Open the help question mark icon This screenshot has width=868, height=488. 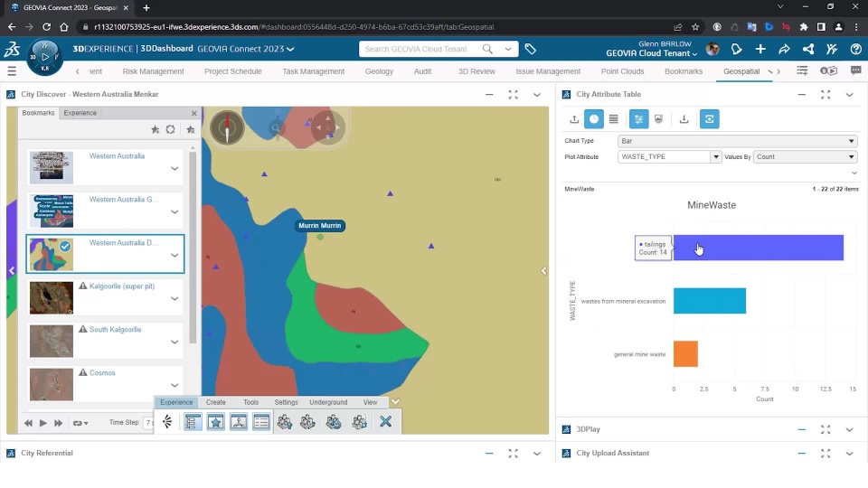[855, 49]
